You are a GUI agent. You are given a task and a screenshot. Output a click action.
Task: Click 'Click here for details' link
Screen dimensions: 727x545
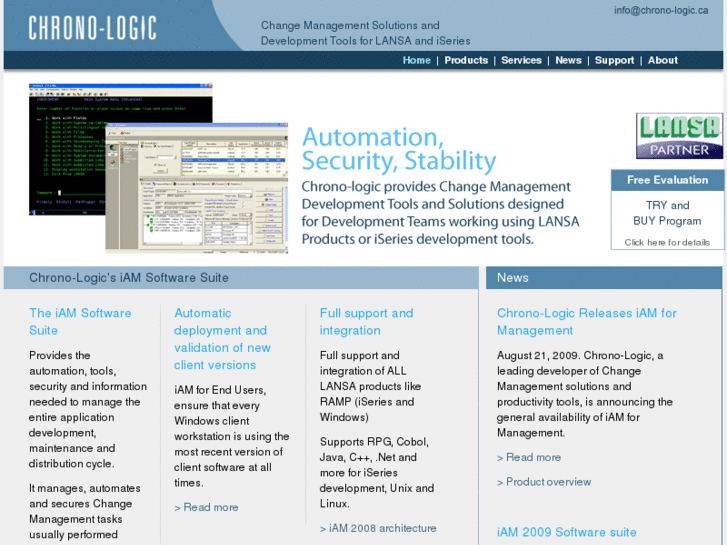(667, 242)
